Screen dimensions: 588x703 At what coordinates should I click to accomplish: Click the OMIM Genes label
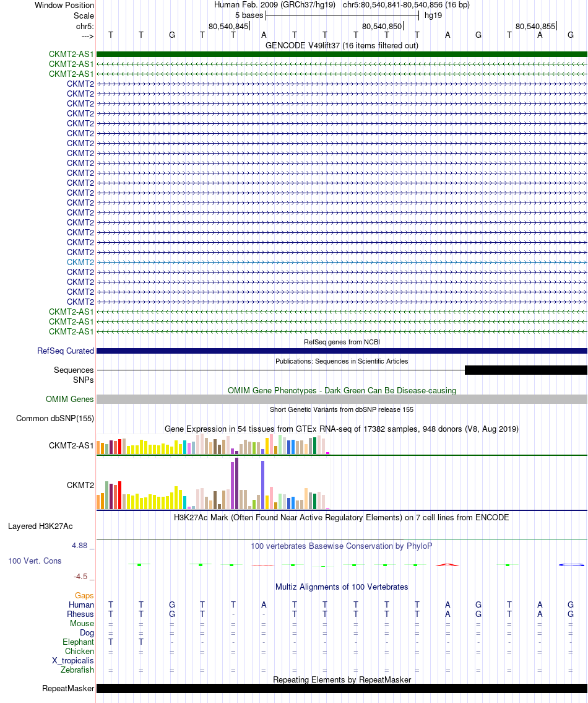70,400
